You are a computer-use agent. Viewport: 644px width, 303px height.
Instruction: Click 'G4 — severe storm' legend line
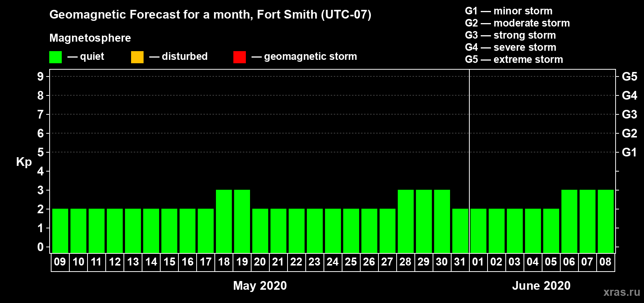[x=510, y=47]
